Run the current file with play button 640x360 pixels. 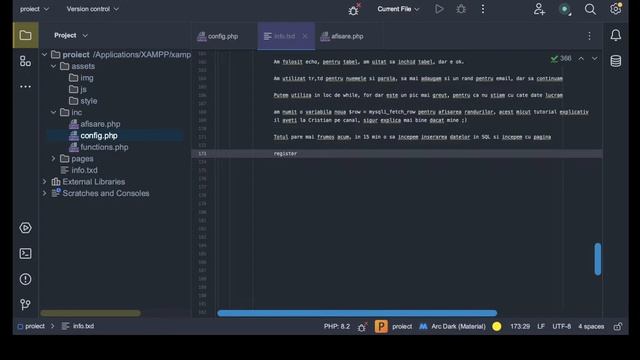coord(439,9)
